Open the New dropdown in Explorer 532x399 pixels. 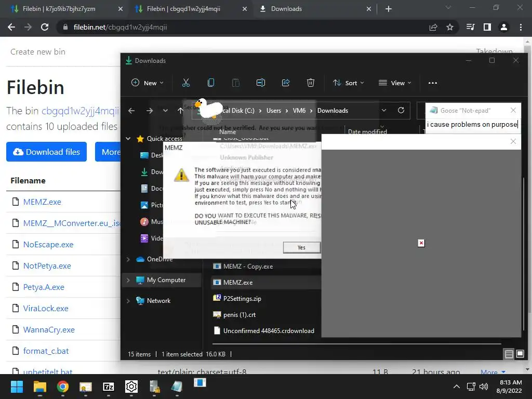pos(148,83)
